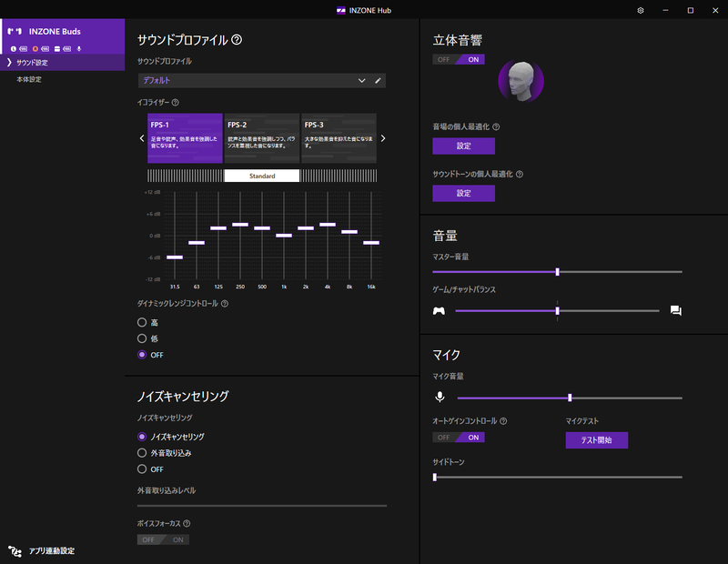Viewport: 728px width, 564px height.
Task: Click the sound profile help icon
Action: pyautogui.click(x=237, y=40)
